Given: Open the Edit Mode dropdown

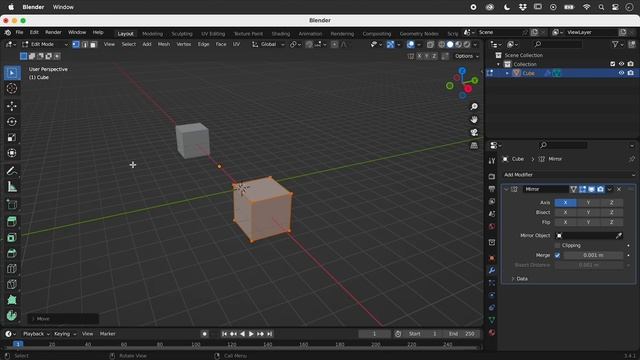Looking at the screenshot, I should click(x=45, y=44).
